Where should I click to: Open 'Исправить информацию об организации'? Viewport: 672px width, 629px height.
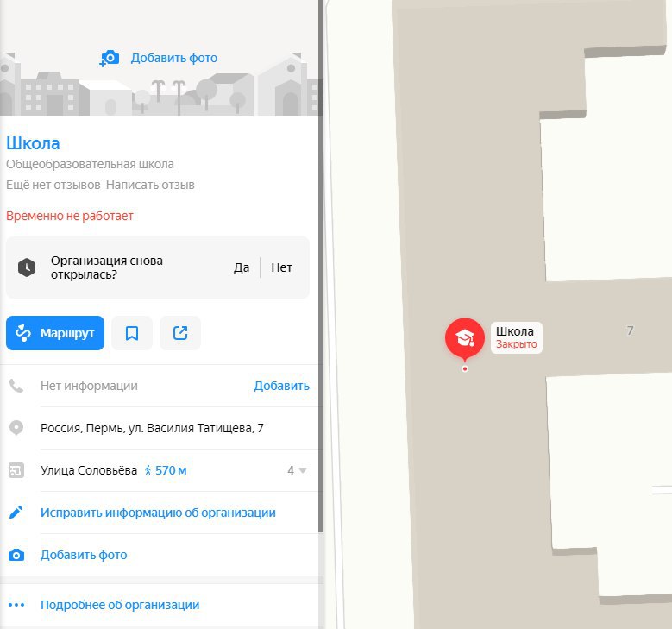158,513
